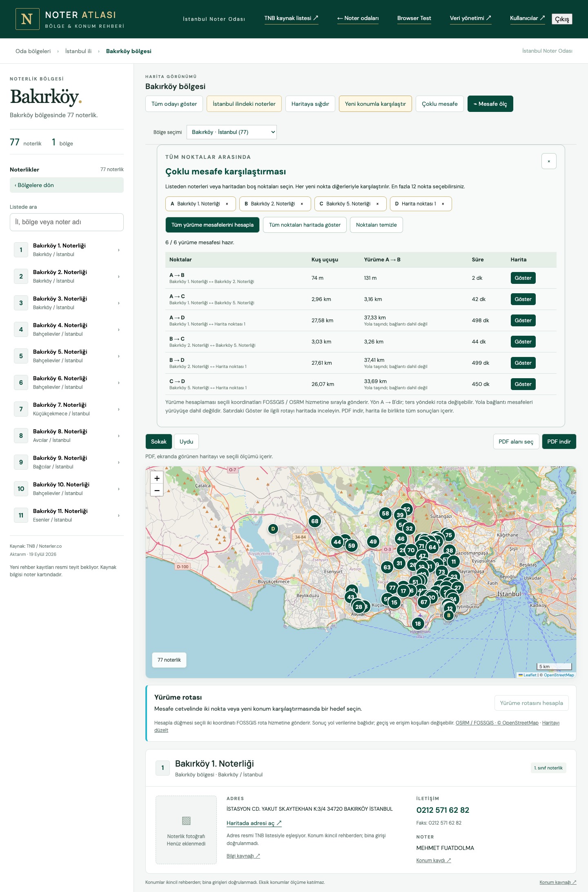Toggle Çoklu mesafe mode
The width and height of the screenshot is (588, 892).
(x=440, y=104)
